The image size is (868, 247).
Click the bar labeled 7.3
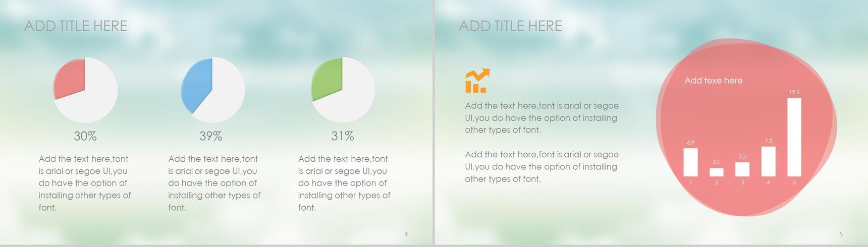[768, 161]
